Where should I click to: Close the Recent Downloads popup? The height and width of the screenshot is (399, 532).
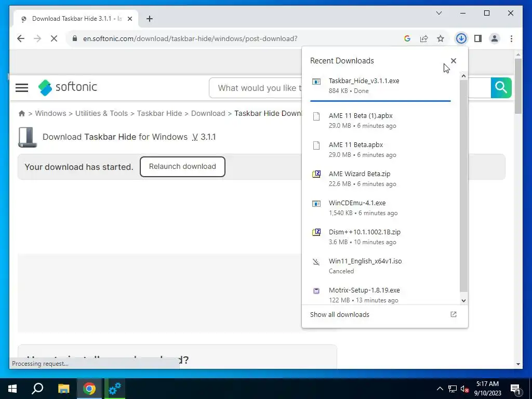coord(453,61)
